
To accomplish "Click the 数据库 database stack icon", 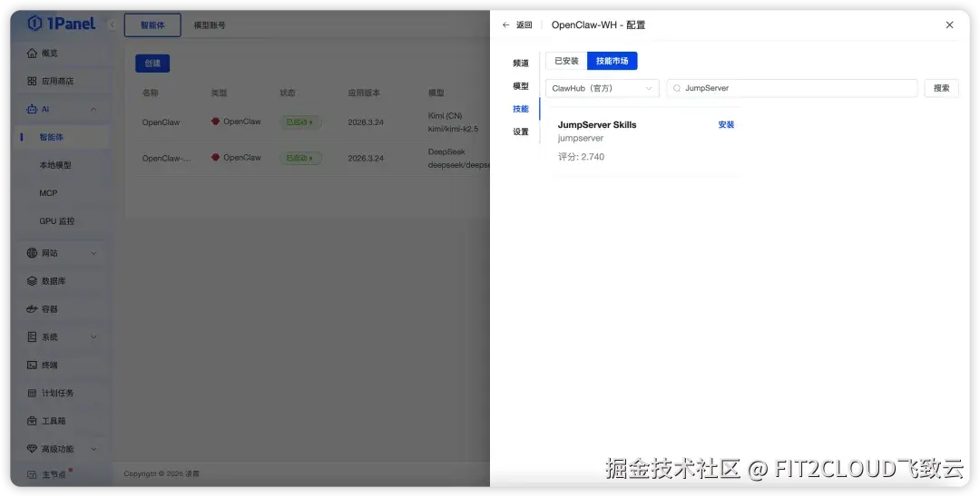I will (32, 281).
